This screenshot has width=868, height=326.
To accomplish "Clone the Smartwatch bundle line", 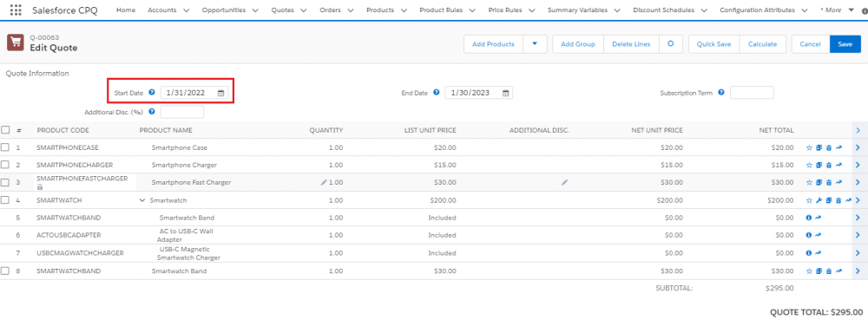I will 829,200.
